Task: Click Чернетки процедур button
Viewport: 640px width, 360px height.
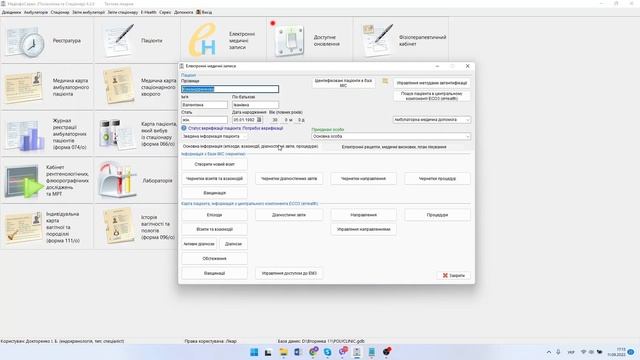Action: (x=437, y=178)
